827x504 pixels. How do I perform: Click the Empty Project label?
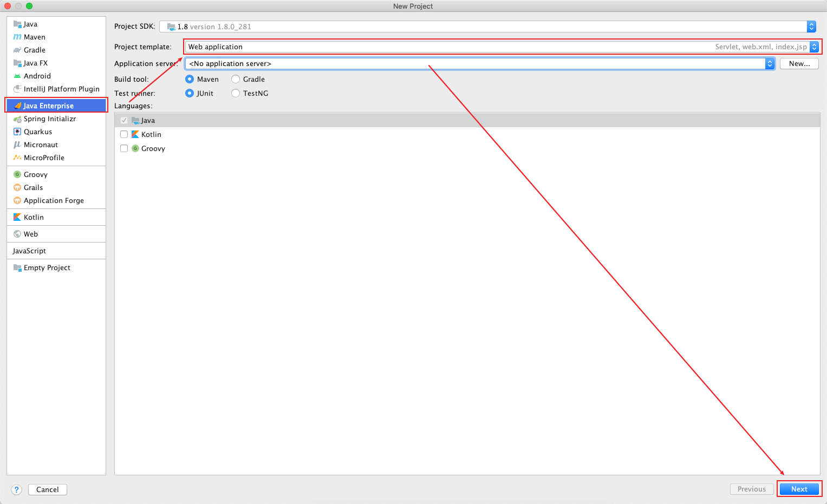click(47, 267)
